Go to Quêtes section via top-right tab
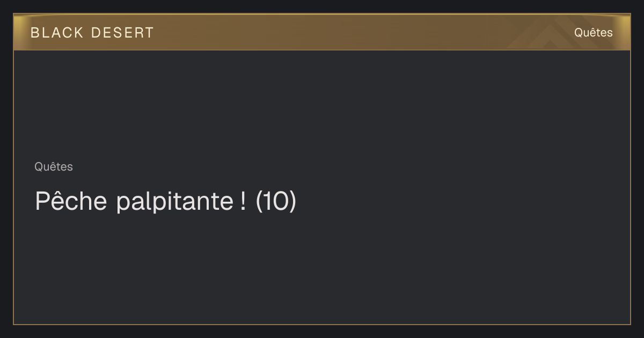Screen dimensions: 644x338 (593, 32)
